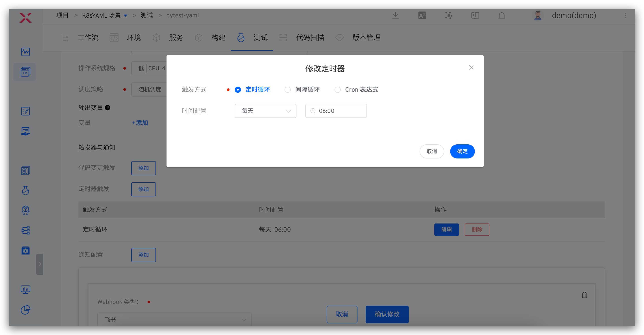Go to the 版本管理 tab
This screenshot has width=644, height=335.
point(366,37)
